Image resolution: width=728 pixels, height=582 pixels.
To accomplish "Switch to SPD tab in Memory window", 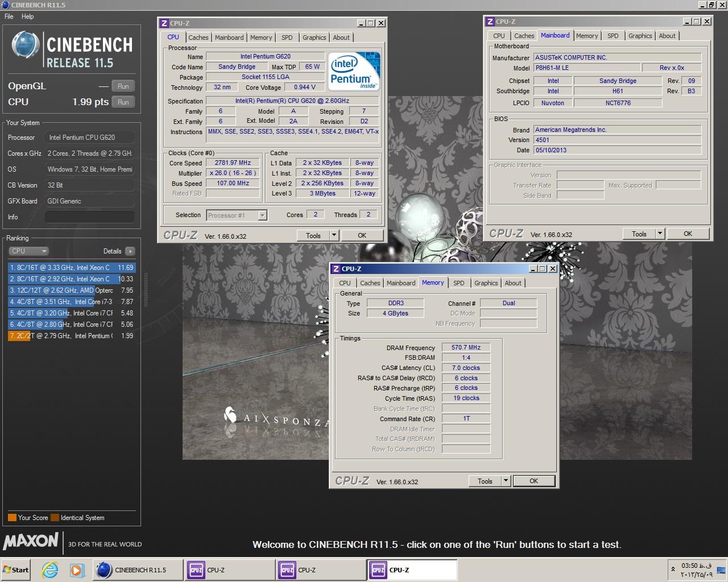I will (459, 283).
